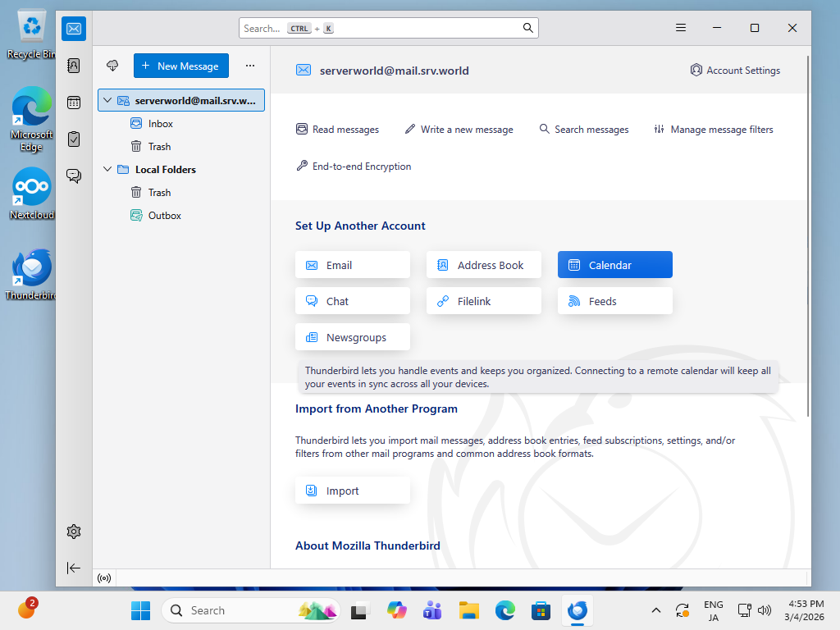Open the Mail space in the sidebar
The height and width of the screenshot is (630, 840).
coord(74,29)
